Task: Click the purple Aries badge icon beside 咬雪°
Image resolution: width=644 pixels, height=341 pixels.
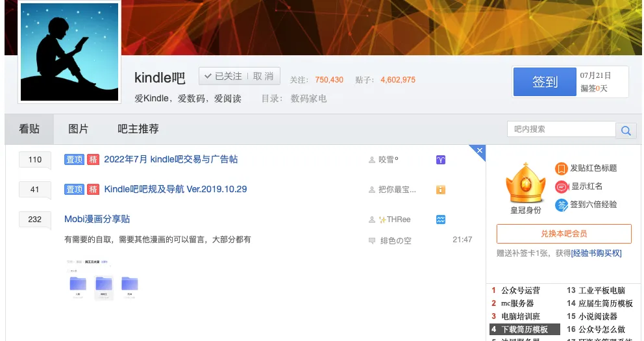Action: coord(441,160)
